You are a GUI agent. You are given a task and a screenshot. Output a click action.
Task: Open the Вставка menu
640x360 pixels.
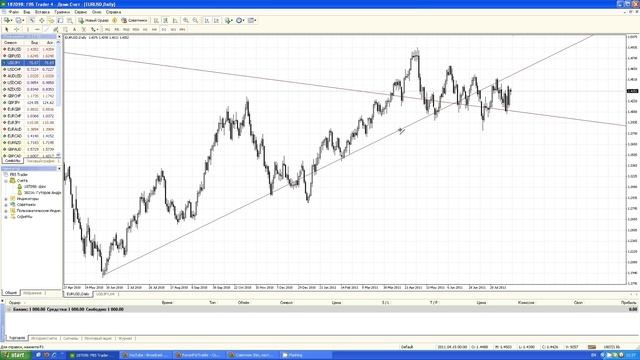42,12
